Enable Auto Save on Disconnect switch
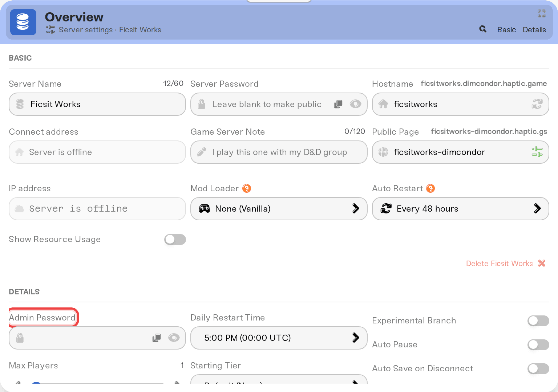The image size is (558, 392). tap(538, 369)
